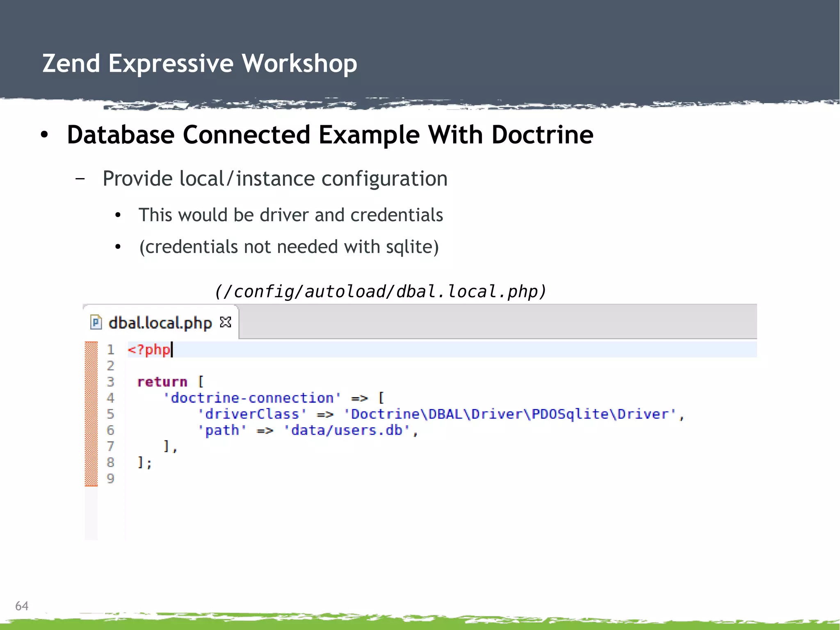
Task: Click the orange change marker bar in gutter
Action: click(x=91, y=414)
